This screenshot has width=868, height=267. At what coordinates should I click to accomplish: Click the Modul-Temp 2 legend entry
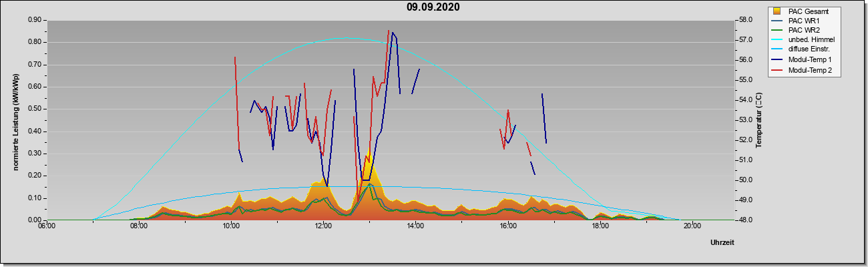802,70
